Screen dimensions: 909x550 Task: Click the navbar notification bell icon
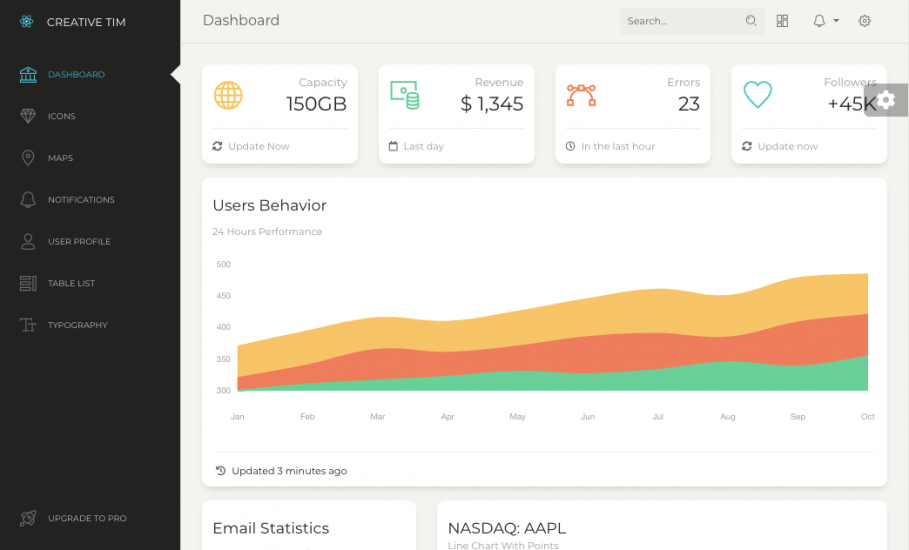pos(819,21)
